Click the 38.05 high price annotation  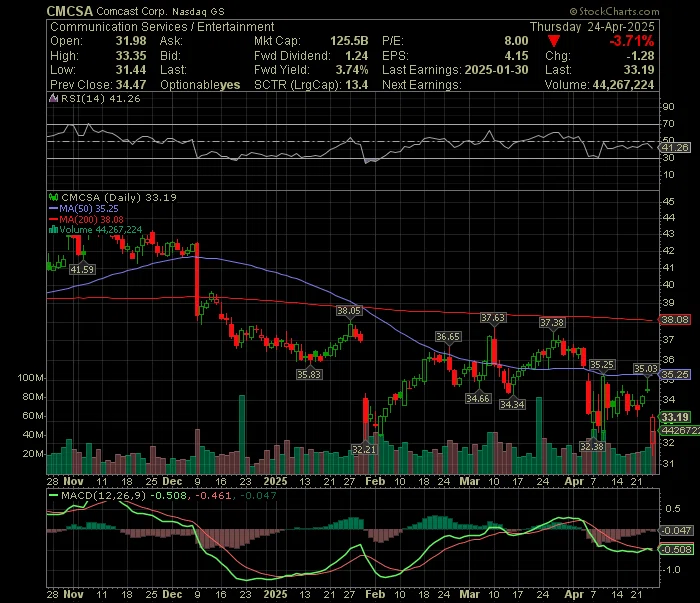tap(349, 311)
